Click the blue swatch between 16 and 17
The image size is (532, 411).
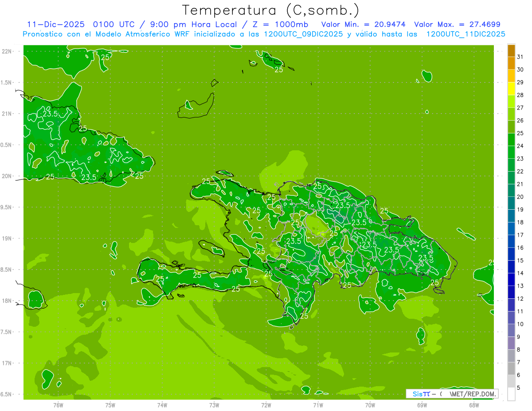tap(511, 242)
